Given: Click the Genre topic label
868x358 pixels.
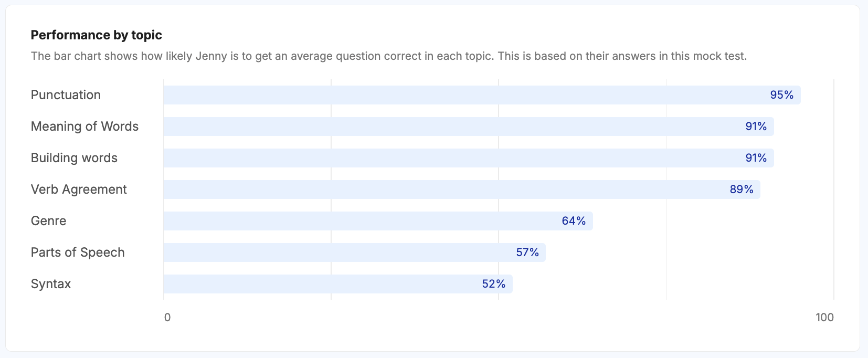Looking at the screenshot, I should point(48,221).
